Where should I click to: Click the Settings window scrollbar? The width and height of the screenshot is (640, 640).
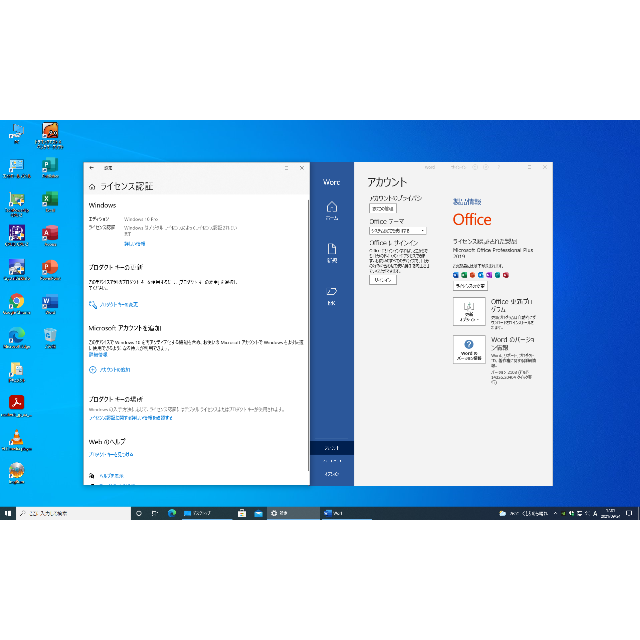tap(308, 335)
